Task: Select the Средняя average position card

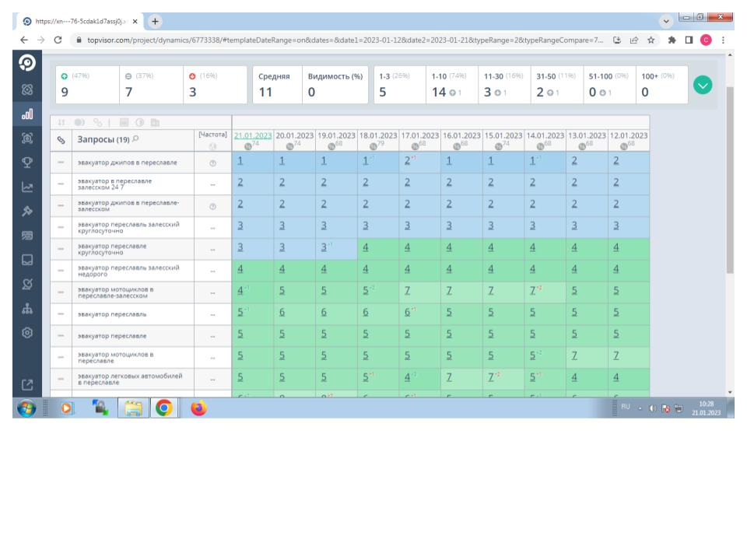Action: [x=277, y=85]
